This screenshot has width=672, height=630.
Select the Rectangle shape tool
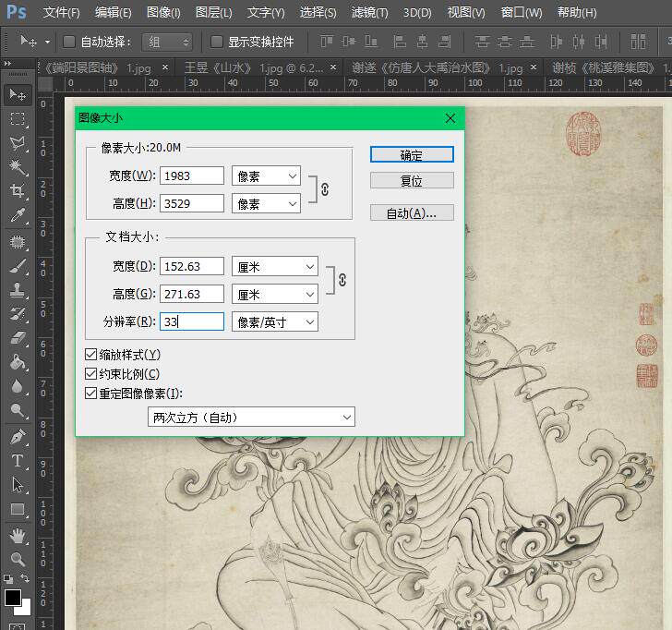pyautogui.click(x=18, y=509)
